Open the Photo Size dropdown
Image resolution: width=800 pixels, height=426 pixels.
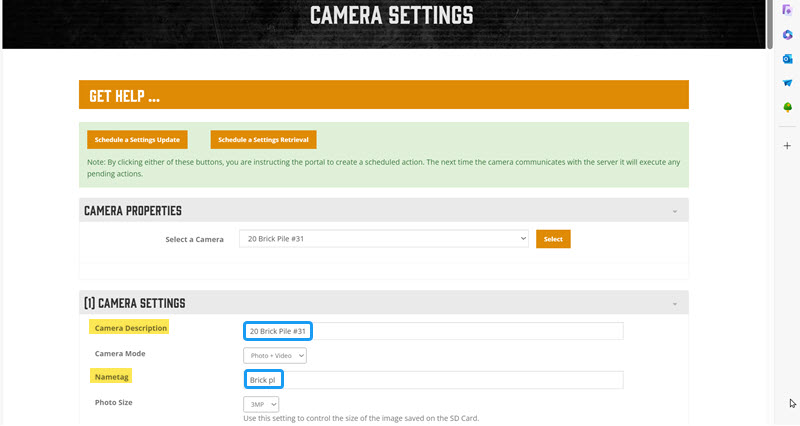[x=261, y=405]
